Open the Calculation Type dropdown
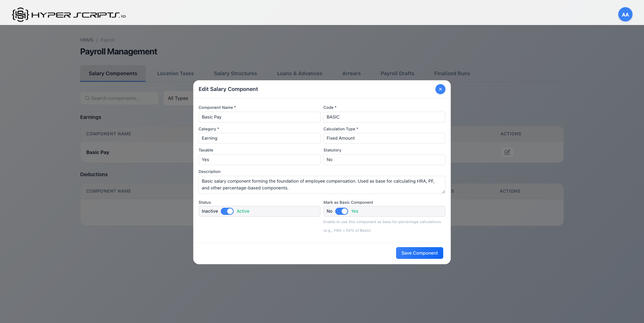This screenshot has height=323, width=644. pyautogui.click(x=384, y=138)
